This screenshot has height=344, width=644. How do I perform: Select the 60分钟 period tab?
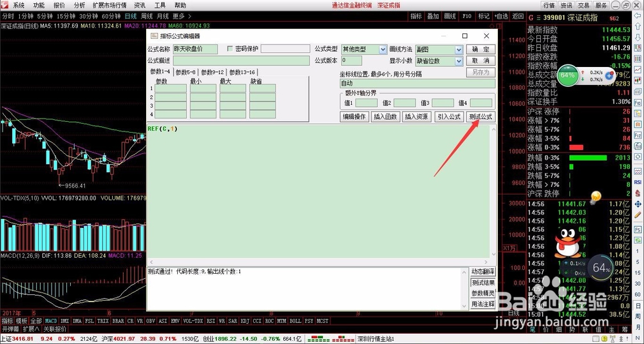(111, 17)
